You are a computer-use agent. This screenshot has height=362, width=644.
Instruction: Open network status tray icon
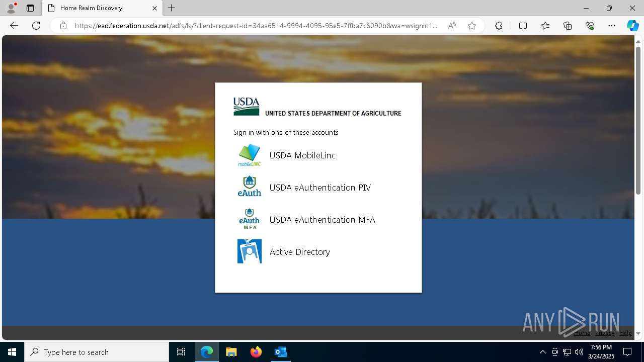tap(567, 352)
